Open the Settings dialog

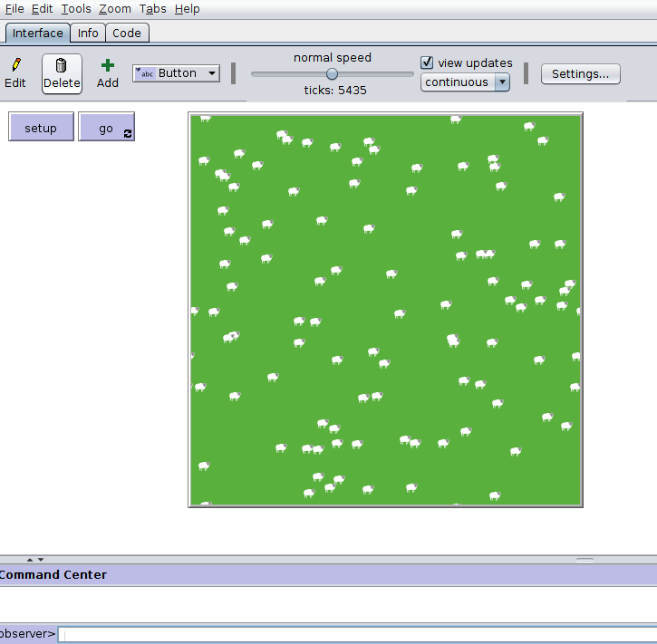coord(580,74)
